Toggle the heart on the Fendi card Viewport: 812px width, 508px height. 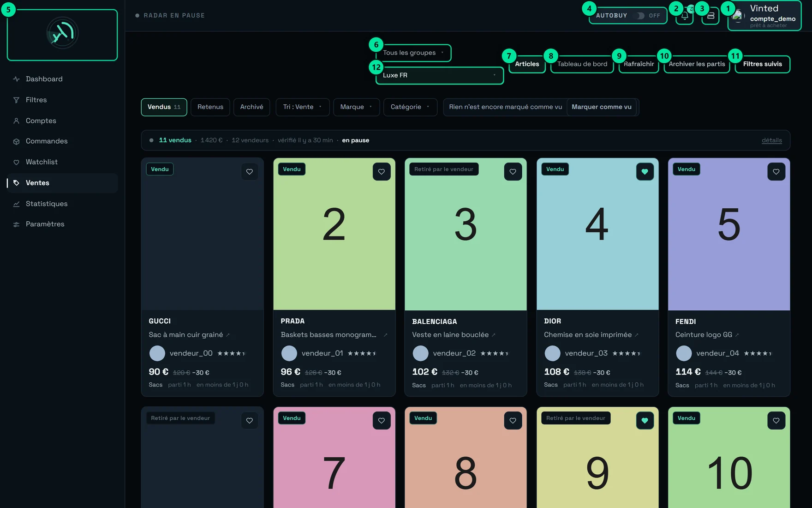(776, 172)
